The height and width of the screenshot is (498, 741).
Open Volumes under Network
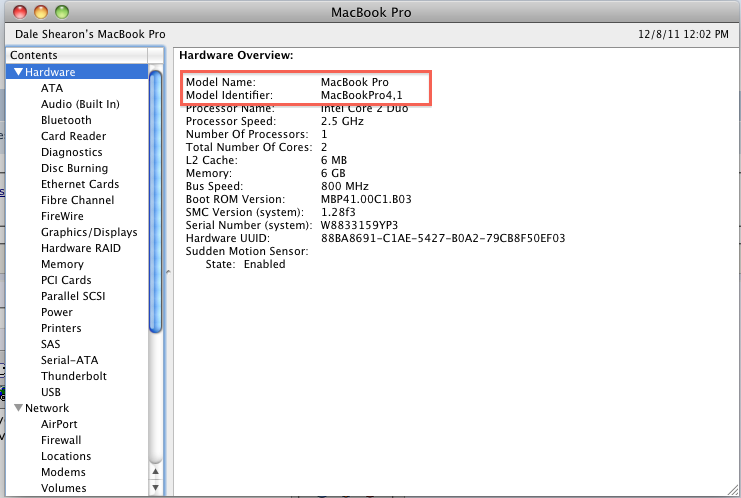tap(63, 488)
